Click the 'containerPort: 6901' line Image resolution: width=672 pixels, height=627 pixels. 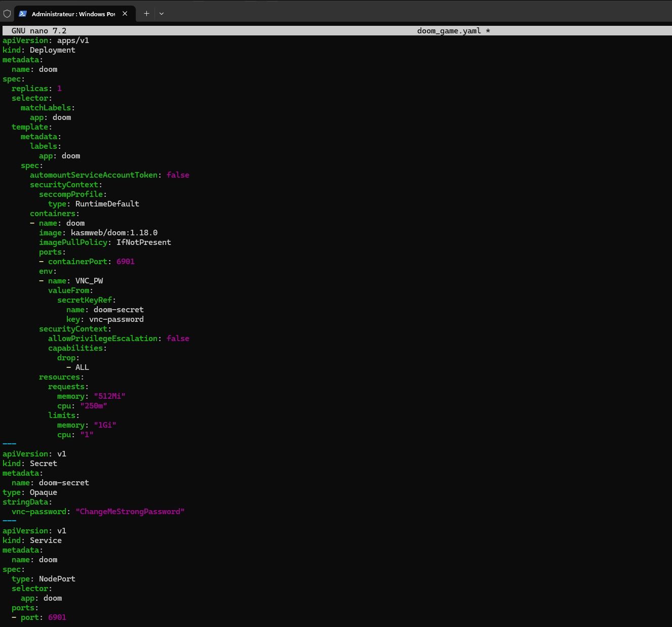point(87,262)
